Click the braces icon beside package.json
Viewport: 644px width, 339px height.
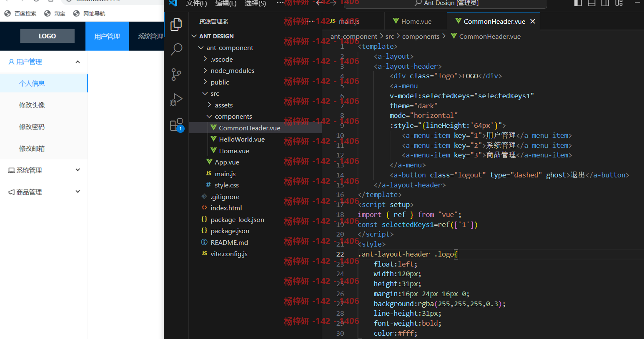click(x=204, y=231)
